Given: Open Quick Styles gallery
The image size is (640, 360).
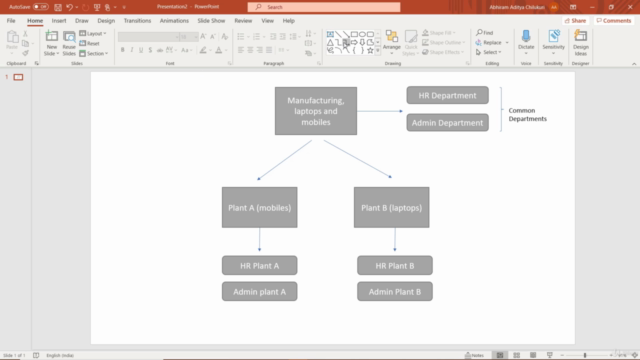Looking at the screenshot, I should tap(411, 43).
